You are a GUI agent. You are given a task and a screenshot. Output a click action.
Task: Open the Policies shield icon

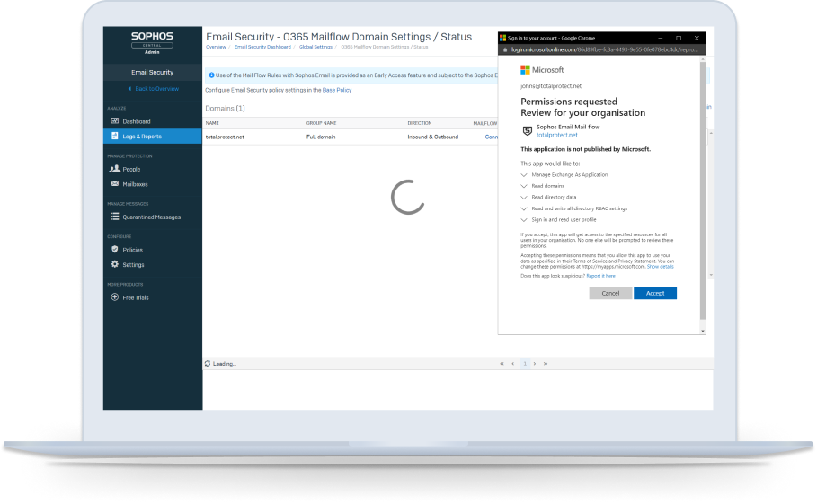[114, 250]
